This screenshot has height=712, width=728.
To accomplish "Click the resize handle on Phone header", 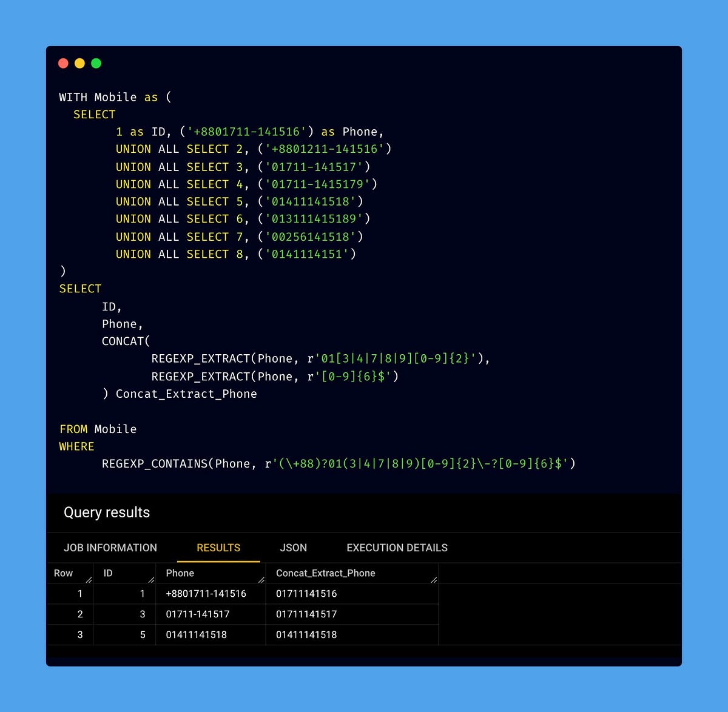I will point(261,580).
